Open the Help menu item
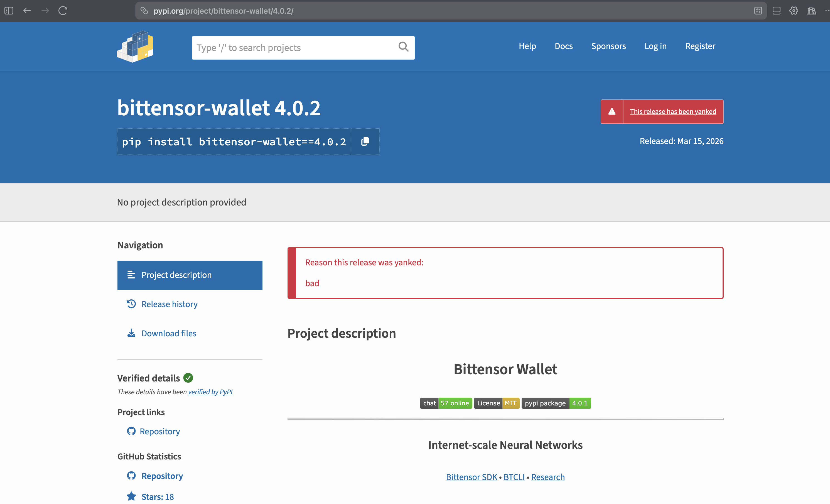830x504 pixels. (527, 46)
